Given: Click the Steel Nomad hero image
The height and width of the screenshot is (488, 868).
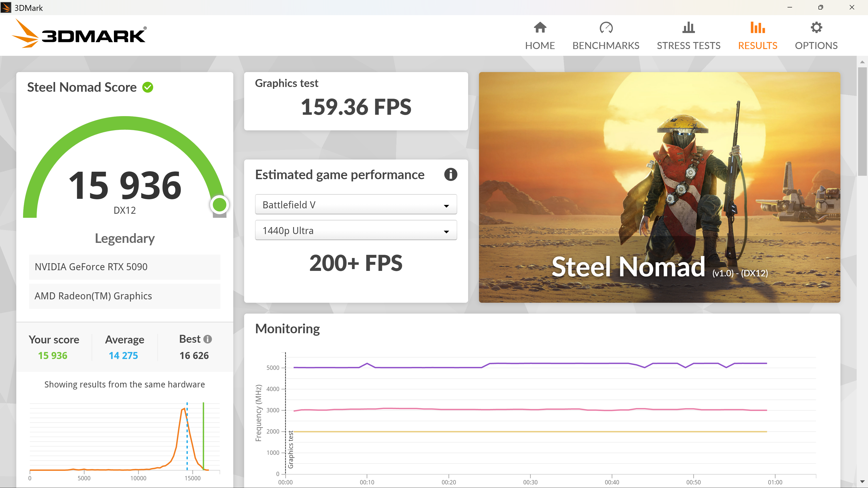Looking at the screenshot, I should pos(659,187).
